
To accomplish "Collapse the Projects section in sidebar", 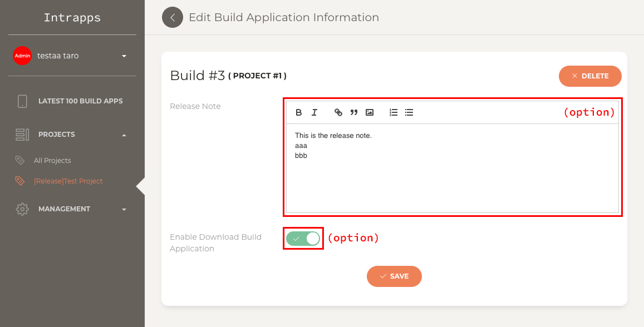I will click(124, 135).
